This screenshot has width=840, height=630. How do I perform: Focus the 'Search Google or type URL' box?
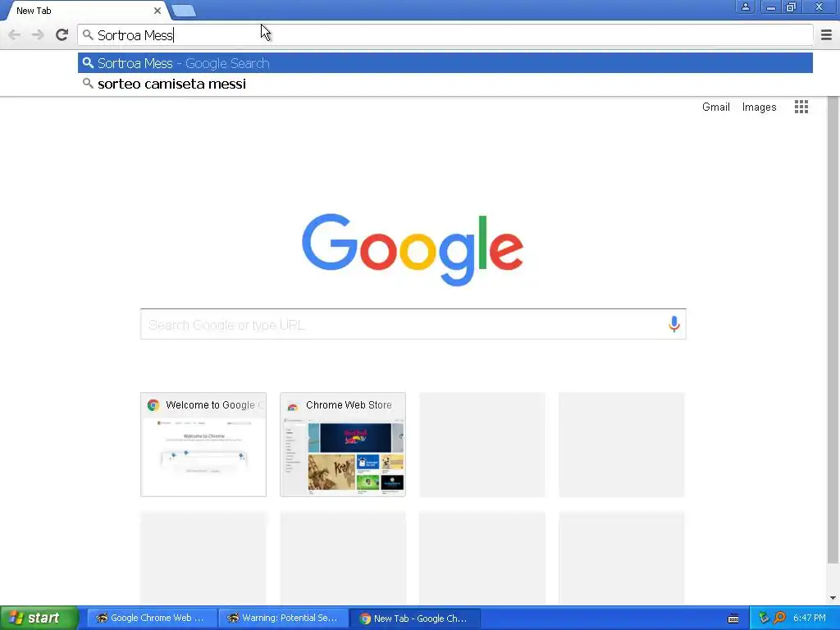click(413, 324)
